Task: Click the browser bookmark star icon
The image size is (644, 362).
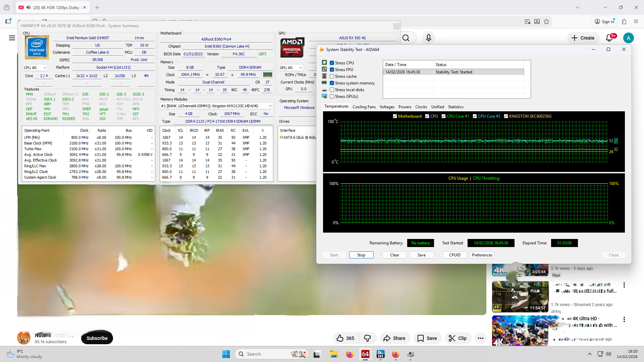Action: [x=546, y=21]
